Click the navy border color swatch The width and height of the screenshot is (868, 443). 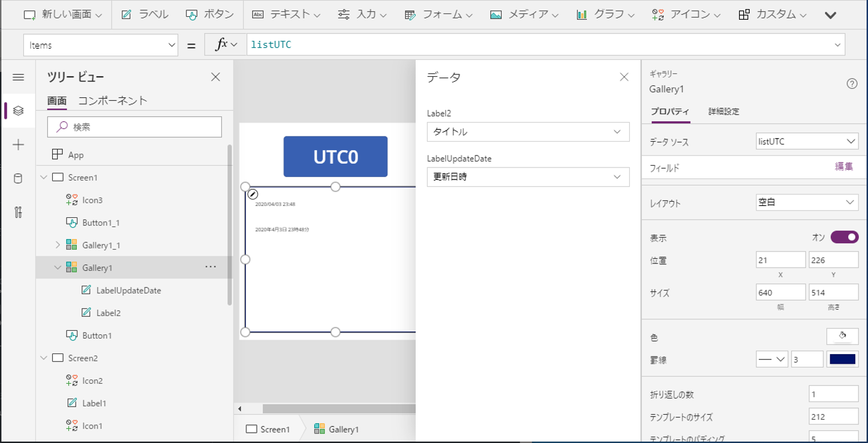[x=842, y=358]
